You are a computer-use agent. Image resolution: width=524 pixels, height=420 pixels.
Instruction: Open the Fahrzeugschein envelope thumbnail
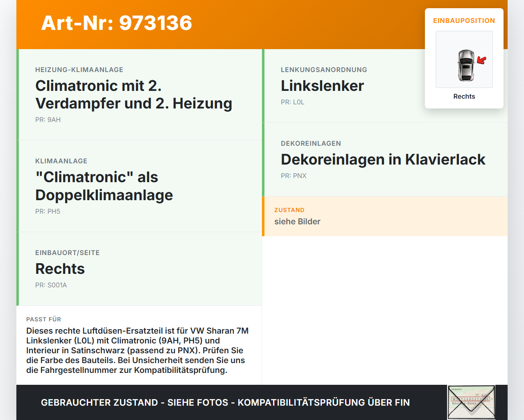[x=471, y=402]
